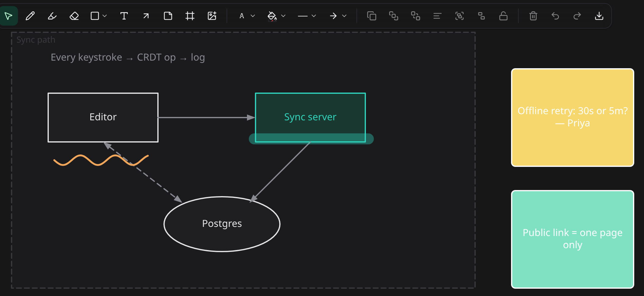Toggle lock on the selected element
This screenshot has width=644, height=296.
tap(503, 16)
